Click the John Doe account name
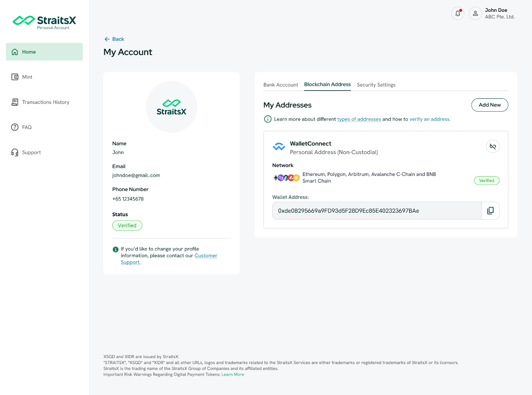Screen dimensions: 532x395 pos(496,10)
